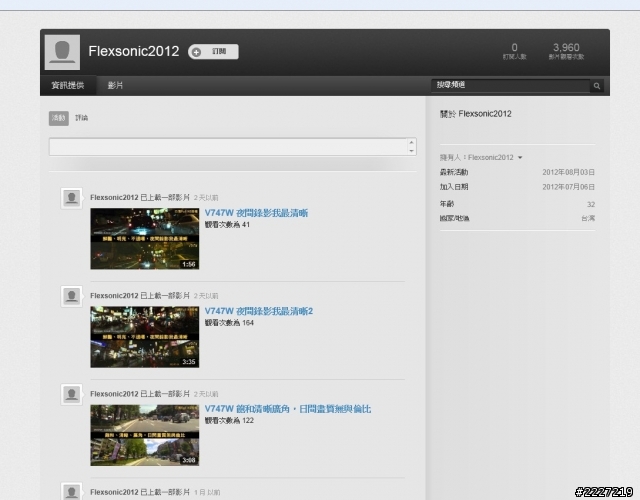The image size is (640, 500).
Task: Click the 1:56 night driving video thumbnail
Action: pyautogui.click(x=144, y=239)
